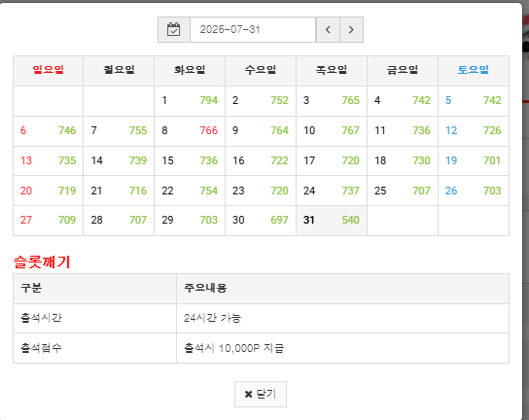Click Saturday day 5 cell
Viewport: 529px width, 420px height.
coord(474,101)
